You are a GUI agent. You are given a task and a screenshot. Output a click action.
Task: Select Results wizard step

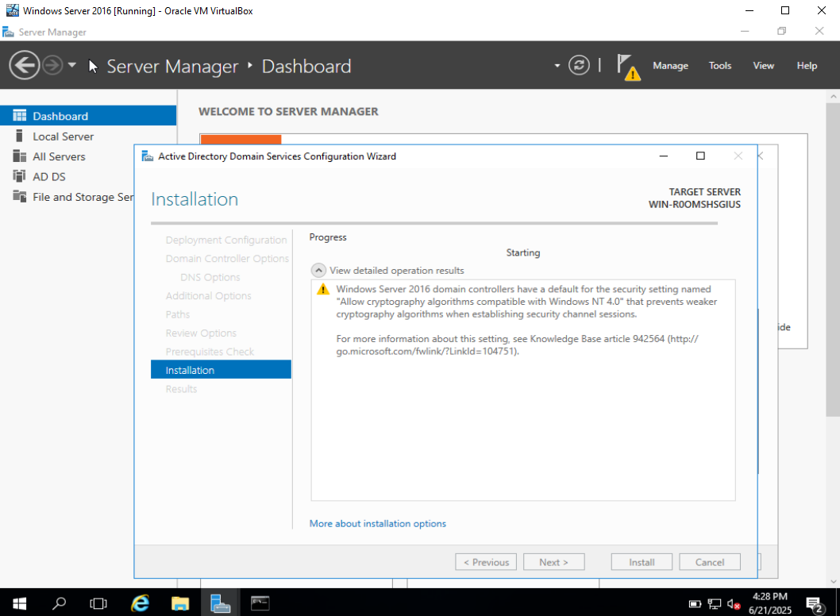pos(181,388)
